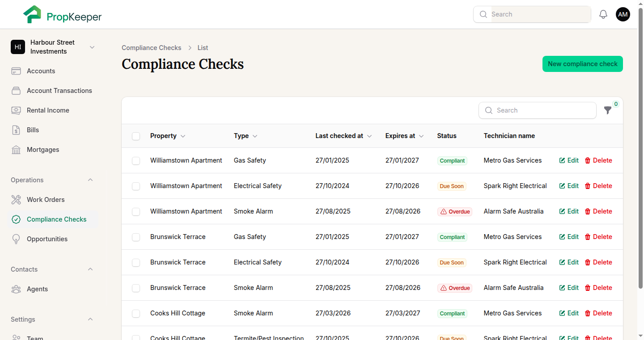Edit Brunswick Terrace Smoke Alarm check

[x=569, y=288]
